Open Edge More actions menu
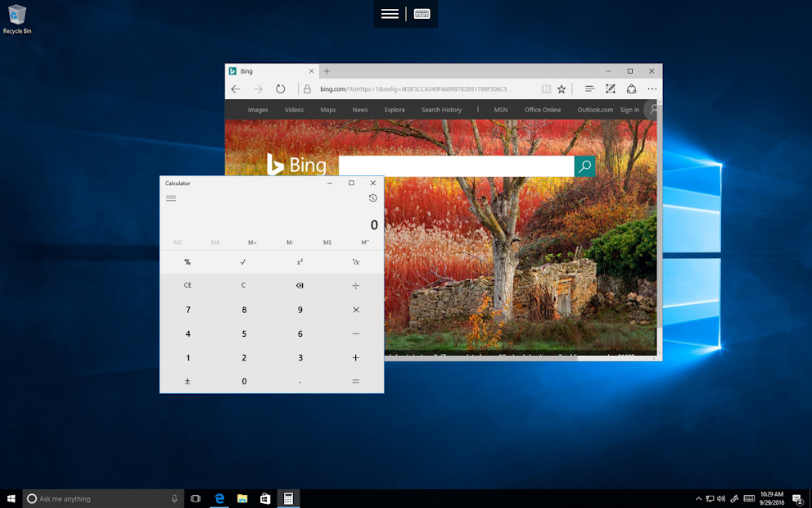 point(652,88)
